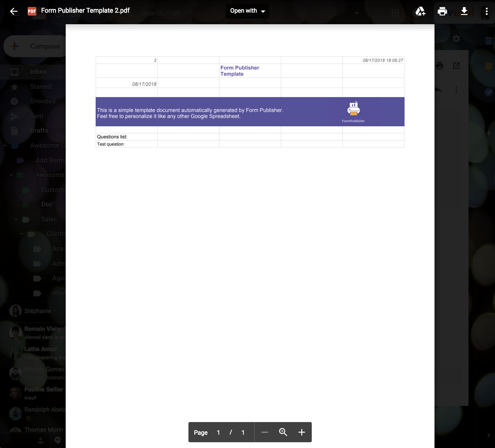Click the FormPublisher logo in the document
Screen dimensions: 495x448
click(x=354, y=112)
